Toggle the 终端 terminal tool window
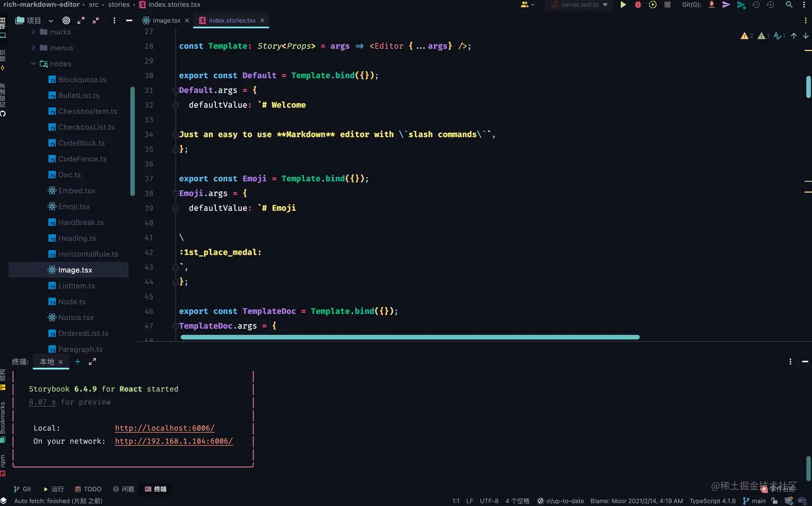This screenshot has height=506, width=812. coord(156,489)
